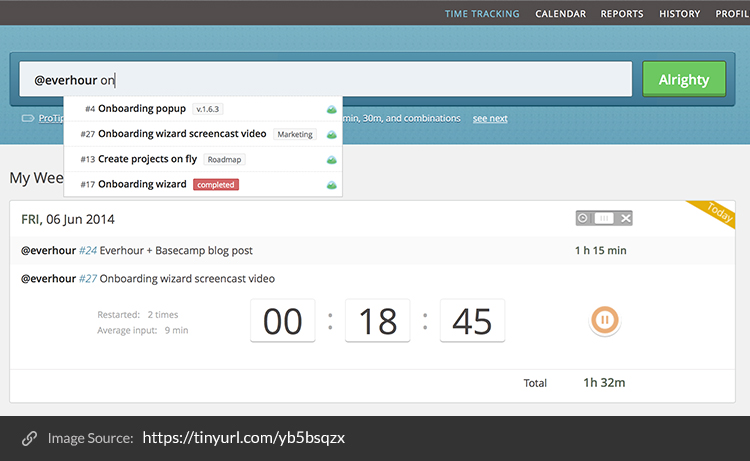The height and width of the screenshot is (461, 750).
Task: Click the Basecamp icon on Onboarding popup row
Action: coord(331,110)
